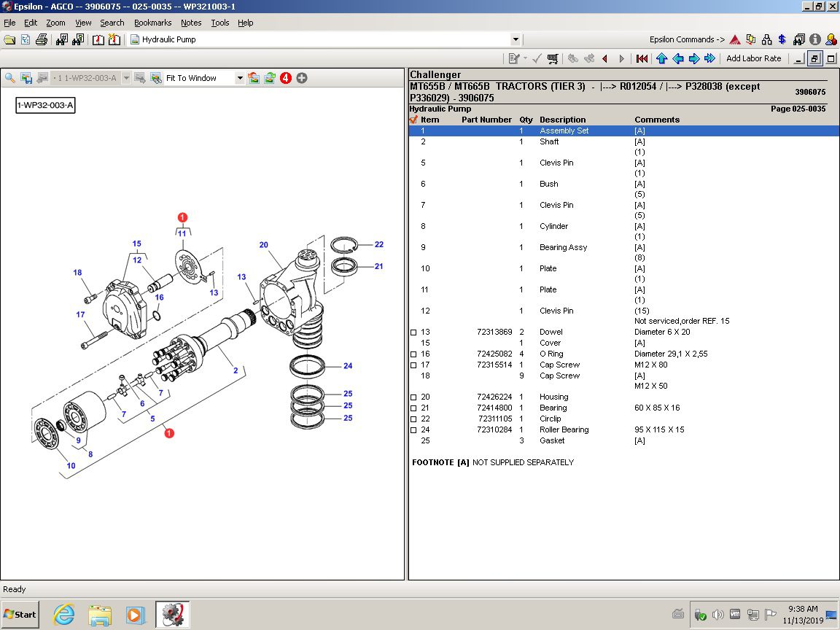The height and width of the screenshot is (630, 840).
Task: Click callout number 18 on the diagram
Action: [78, 273]
